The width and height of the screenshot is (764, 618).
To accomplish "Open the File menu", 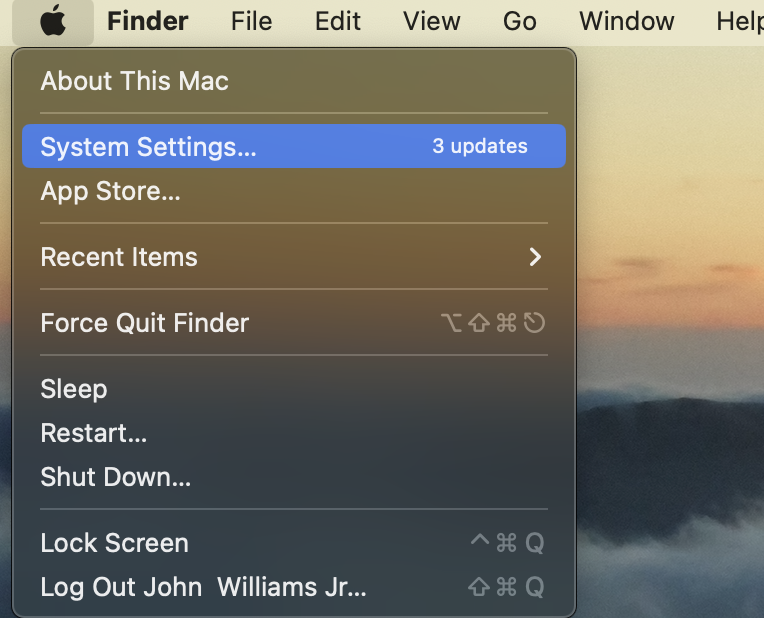I will 251,21.
